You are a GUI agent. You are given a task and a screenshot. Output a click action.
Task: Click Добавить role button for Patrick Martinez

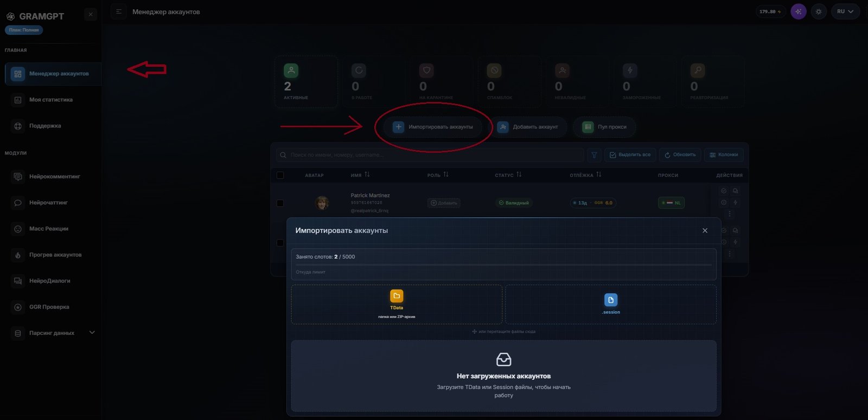[x=444, y=203]
